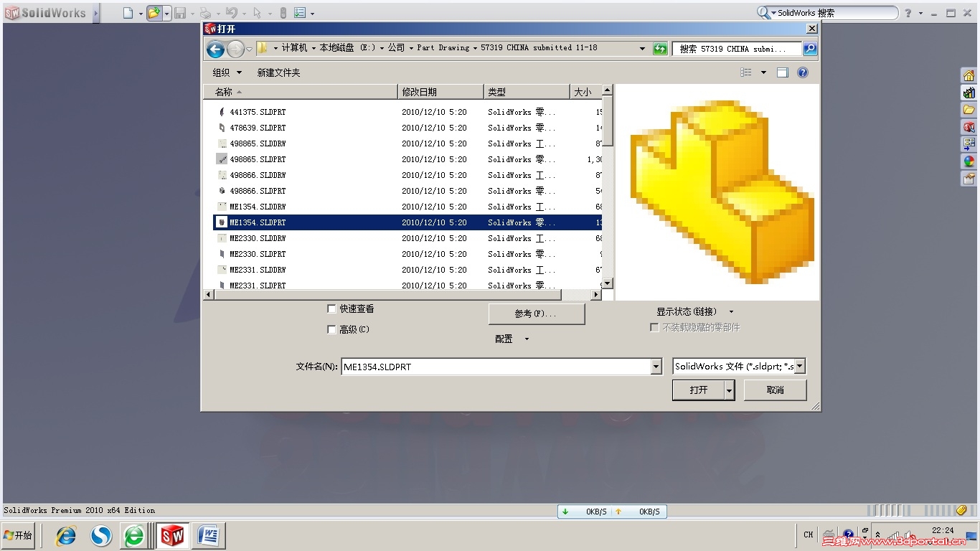980x551 pixels.
Task: Click the Save disk icon in toolbar
Action: 180,13
